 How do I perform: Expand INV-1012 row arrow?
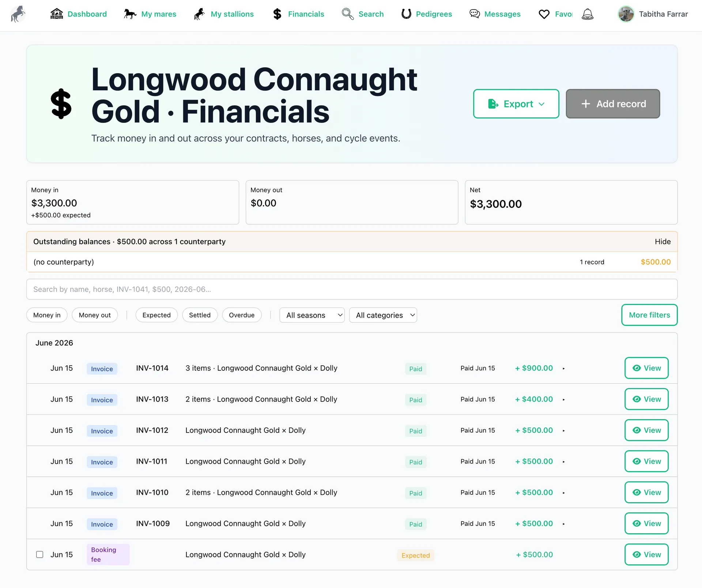pos(563,431)
